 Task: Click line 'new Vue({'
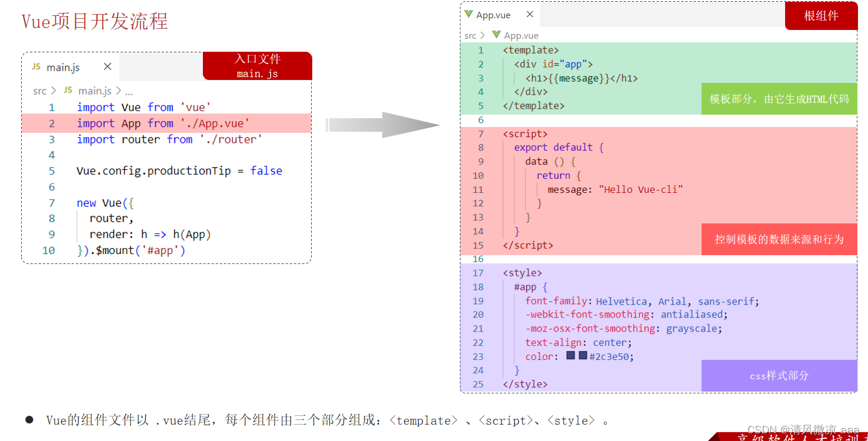point(105,203)
